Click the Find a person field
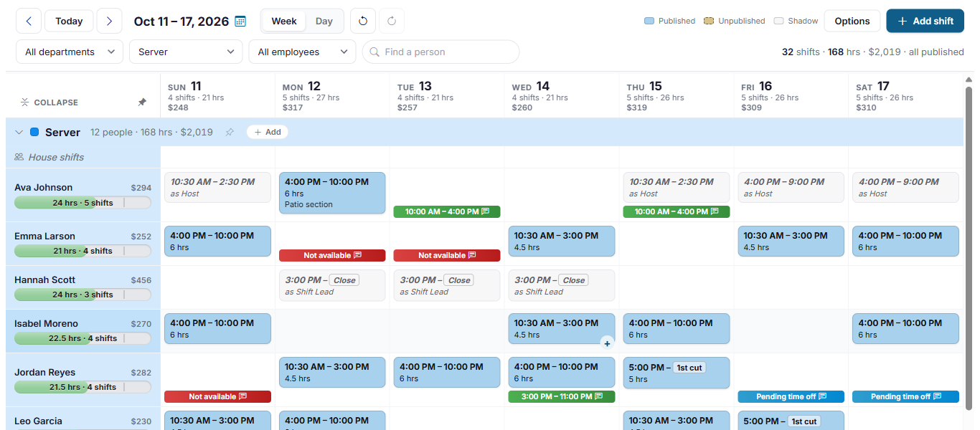980x430 pixels. pos(440,52)
